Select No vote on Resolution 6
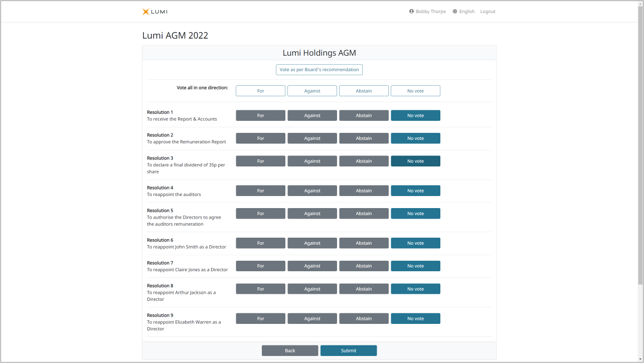The width and height of the screenshot is (644, 363). [x=415, y=243]
